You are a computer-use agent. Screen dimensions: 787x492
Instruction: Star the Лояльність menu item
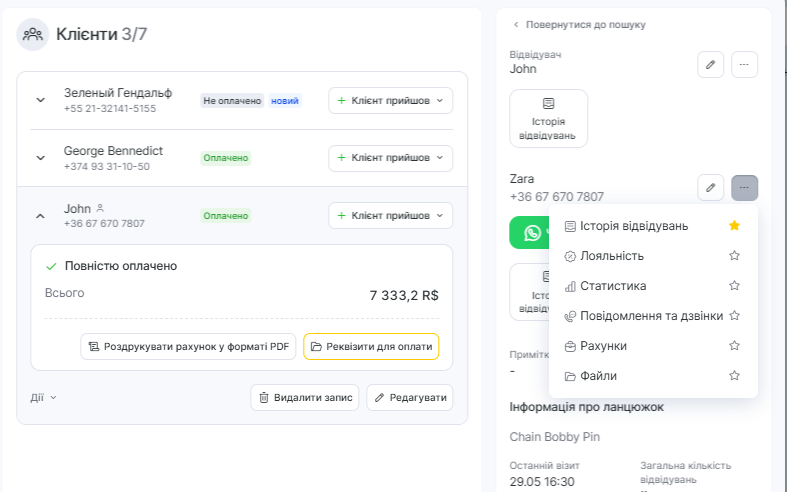[734, 256]
